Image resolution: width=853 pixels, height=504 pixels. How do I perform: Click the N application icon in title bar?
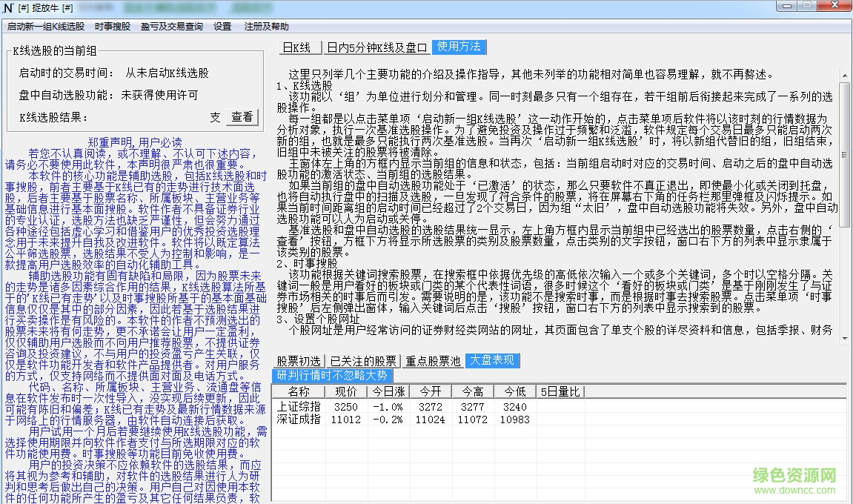click(7, 7)
